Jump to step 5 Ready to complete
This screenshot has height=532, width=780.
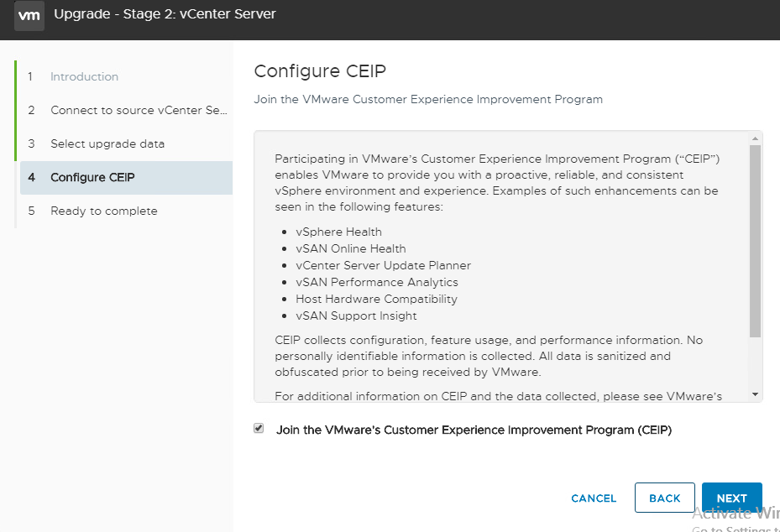104,211
